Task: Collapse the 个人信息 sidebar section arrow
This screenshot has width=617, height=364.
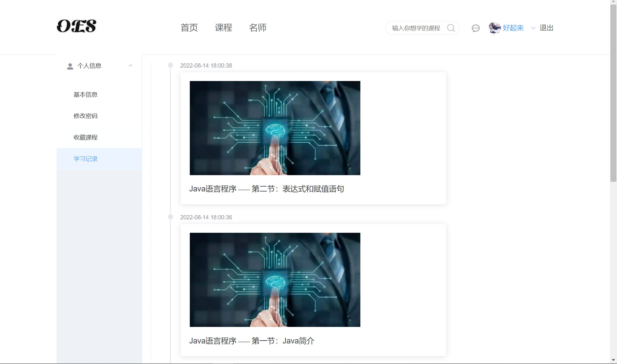Action: point(131,66)
